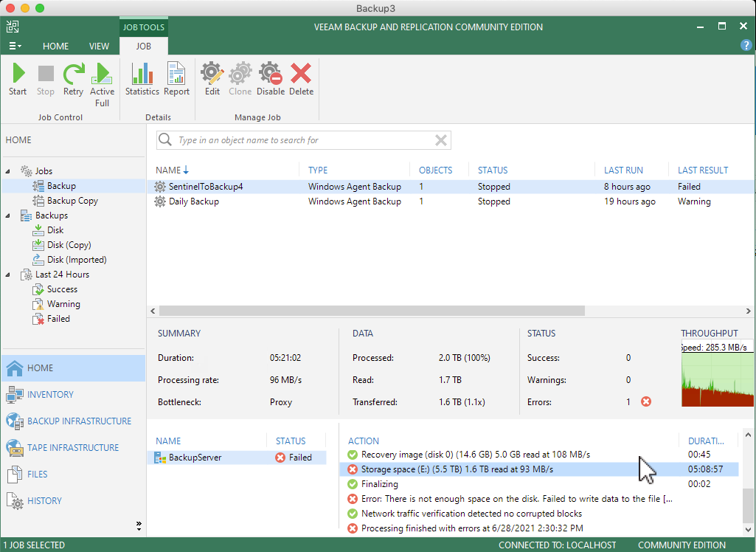Edit the selected job
This screenshot has width=756, height=552.
point(212,79)
